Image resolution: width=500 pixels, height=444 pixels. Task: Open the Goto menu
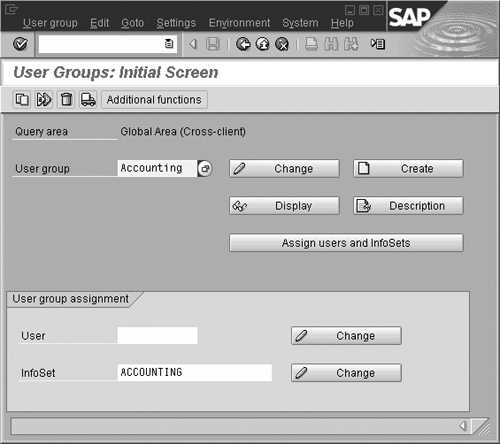(x=132, y=23)
